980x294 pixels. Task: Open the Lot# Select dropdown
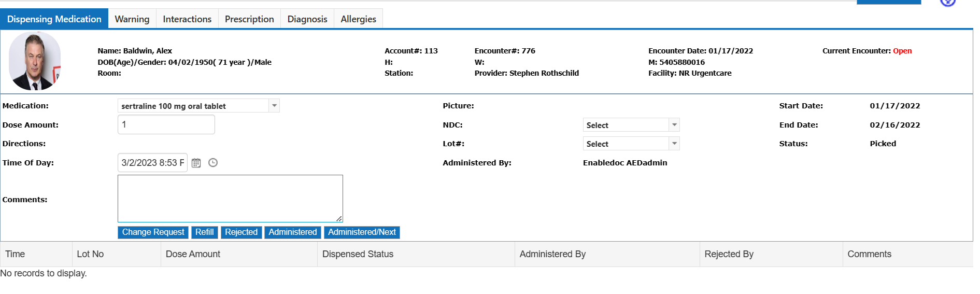click(674, 144)
